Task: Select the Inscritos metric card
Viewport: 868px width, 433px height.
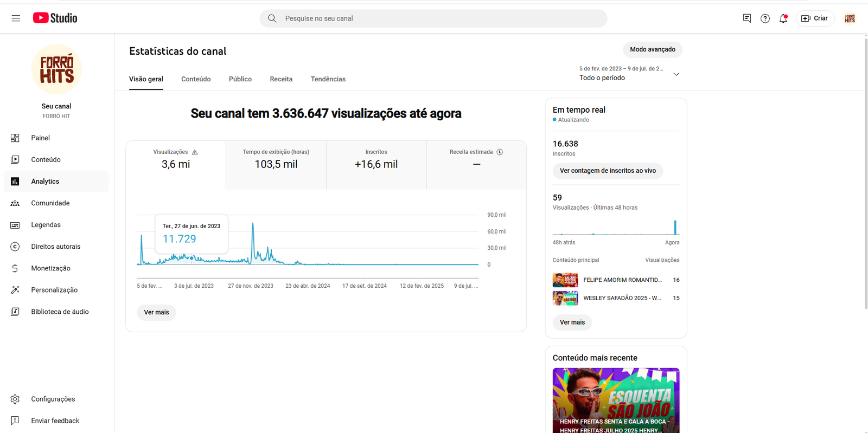Action: (x=376, y=165)
